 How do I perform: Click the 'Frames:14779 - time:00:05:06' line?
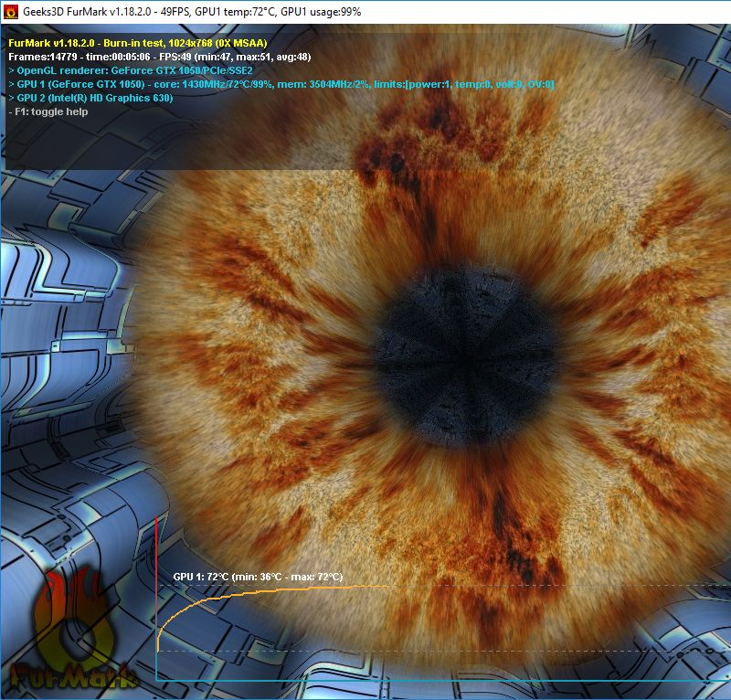159,57
